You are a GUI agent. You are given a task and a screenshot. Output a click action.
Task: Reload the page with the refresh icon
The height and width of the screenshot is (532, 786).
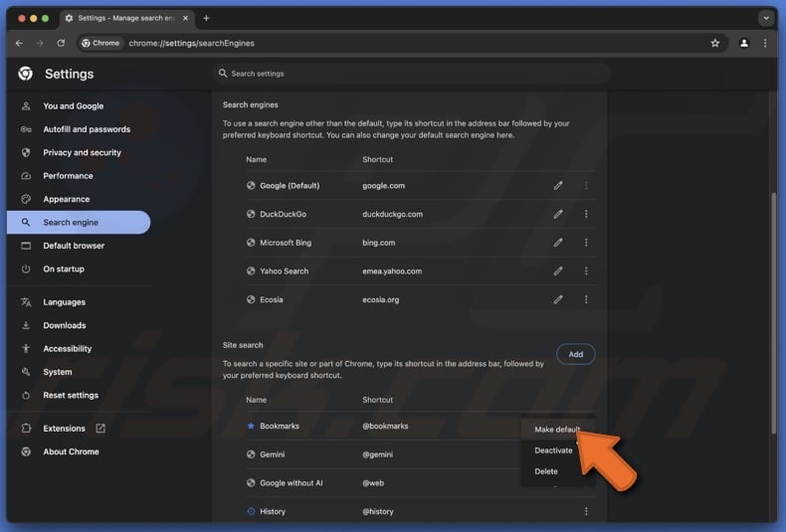click(x=61, y=43)
